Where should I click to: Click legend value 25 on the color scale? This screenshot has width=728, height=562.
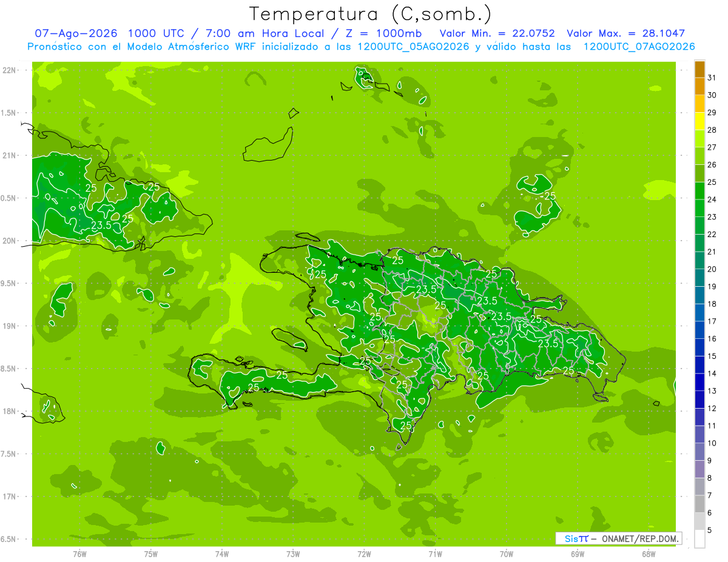point(712,182)
